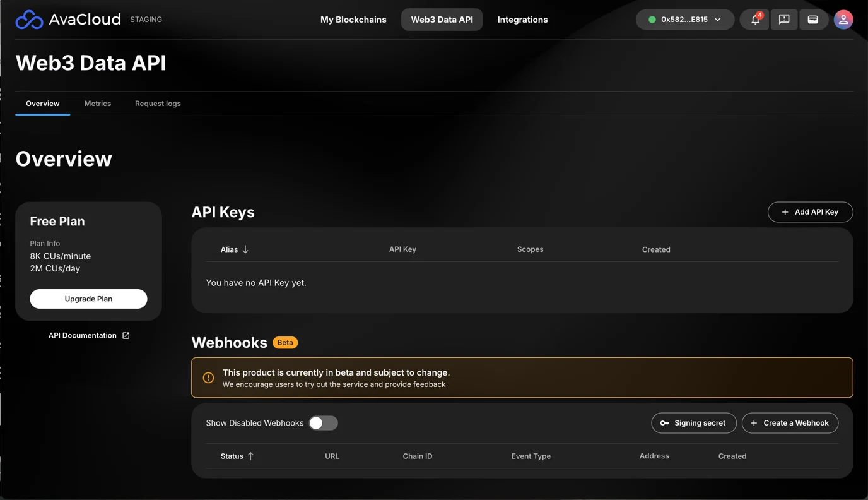Click the Web3 Data API page title
The width and height of the screenshot is (868, 500).
click(91, 63)
